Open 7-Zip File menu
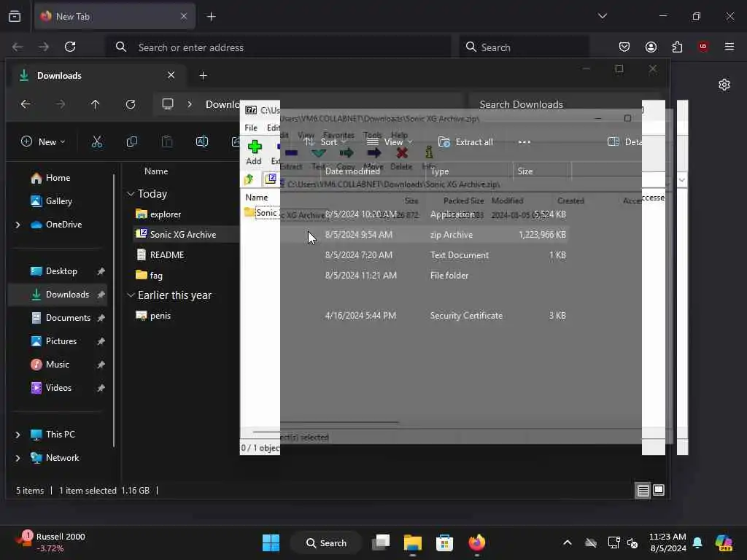Screen dimensions: 747x560 [251, 128]
